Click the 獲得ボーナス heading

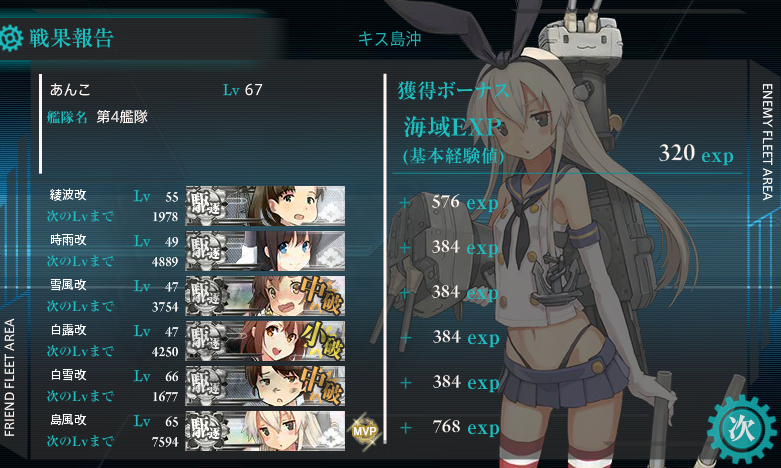click(x=453, y=90)
